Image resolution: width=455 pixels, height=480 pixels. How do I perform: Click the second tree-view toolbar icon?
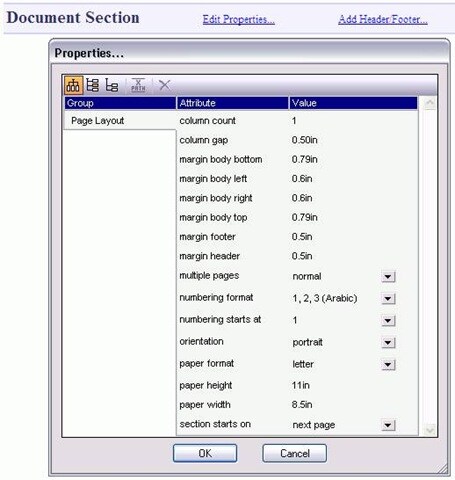click(x=92, y=85)
